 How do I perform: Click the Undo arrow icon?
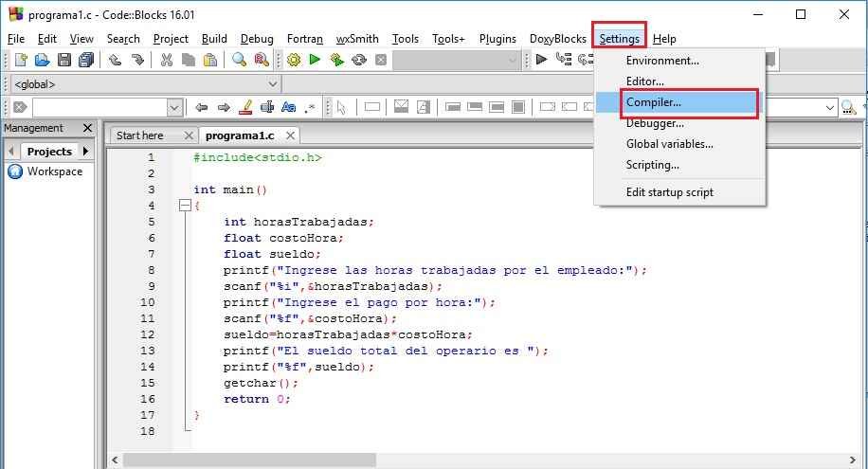point(115,60)
